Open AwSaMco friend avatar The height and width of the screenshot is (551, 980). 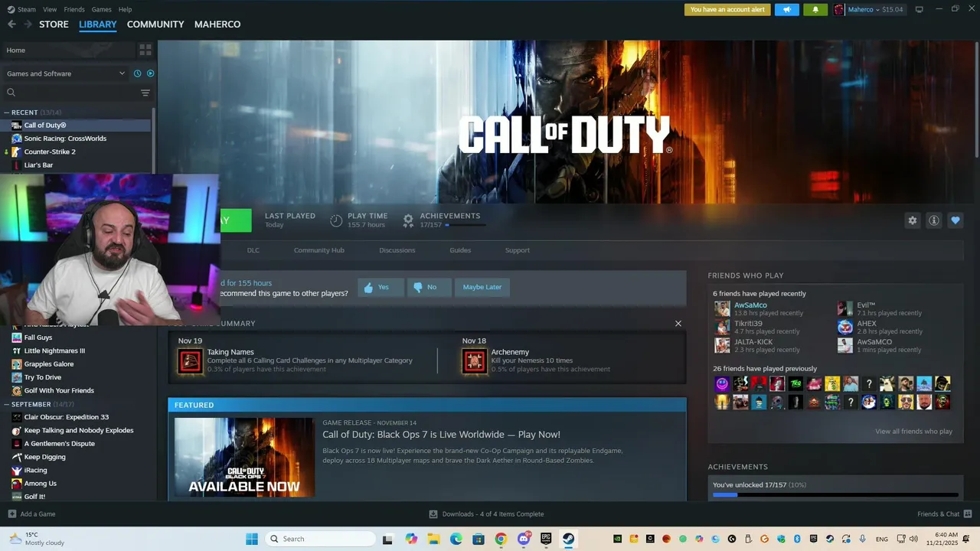(722, 308)
